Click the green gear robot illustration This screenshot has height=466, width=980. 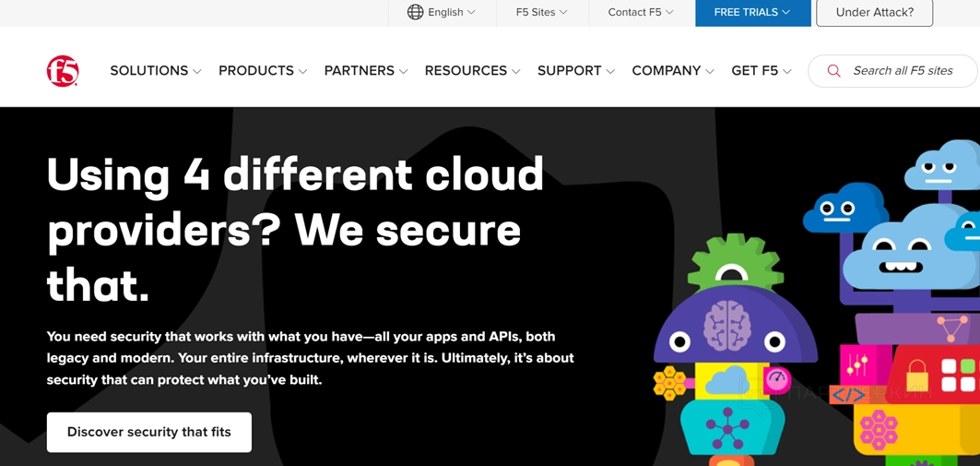[x=735, y=262]
